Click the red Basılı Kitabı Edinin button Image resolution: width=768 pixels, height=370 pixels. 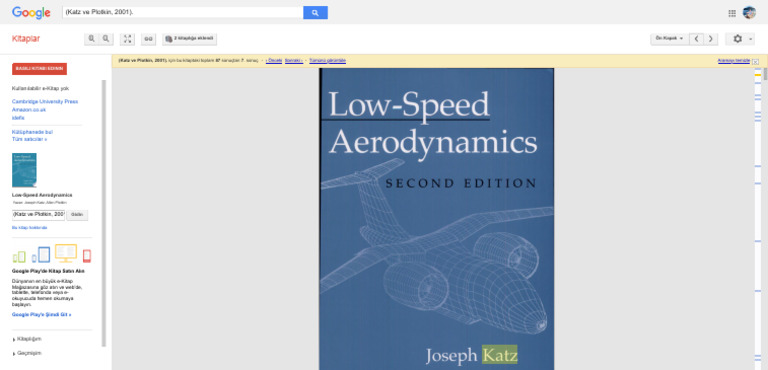39,69
